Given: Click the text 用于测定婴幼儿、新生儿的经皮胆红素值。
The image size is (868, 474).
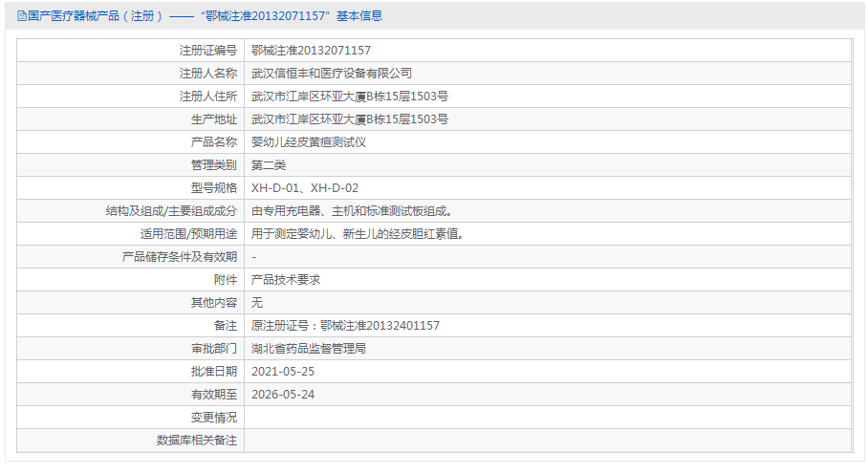Looking at the screenshot, I should [x=358, y=234].
